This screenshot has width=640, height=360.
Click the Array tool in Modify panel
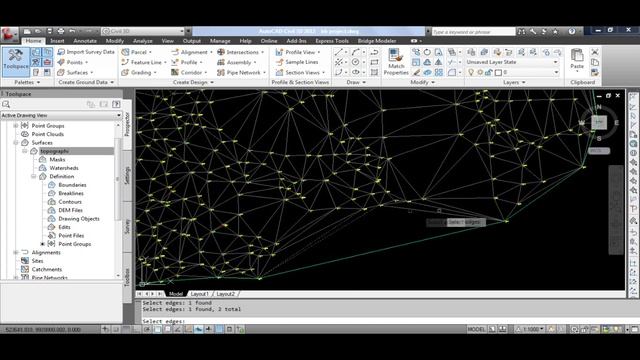pos(438,72)
